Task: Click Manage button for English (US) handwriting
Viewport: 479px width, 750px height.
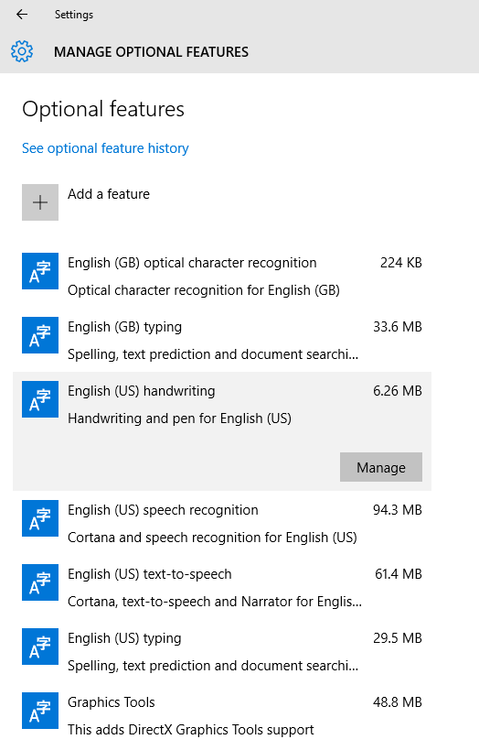Action: click(x=381, y=467)
